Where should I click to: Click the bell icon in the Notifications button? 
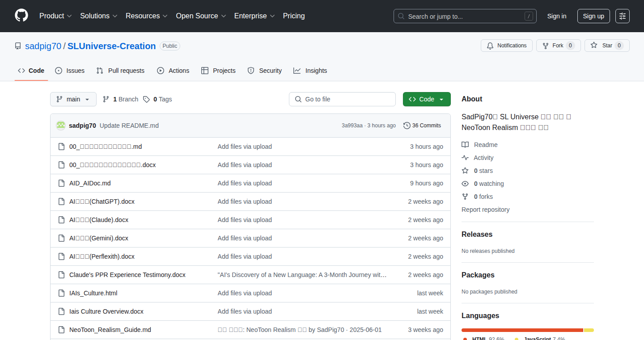pos(490,46)
